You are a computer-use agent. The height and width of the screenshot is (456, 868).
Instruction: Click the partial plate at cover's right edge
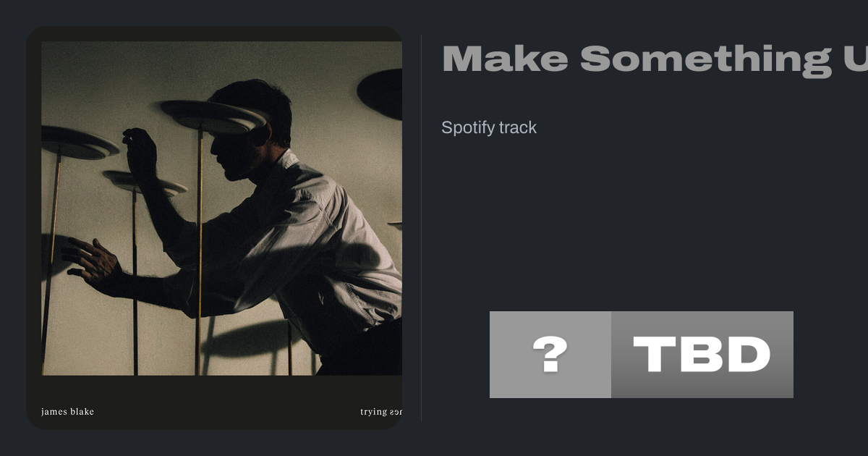395,225
